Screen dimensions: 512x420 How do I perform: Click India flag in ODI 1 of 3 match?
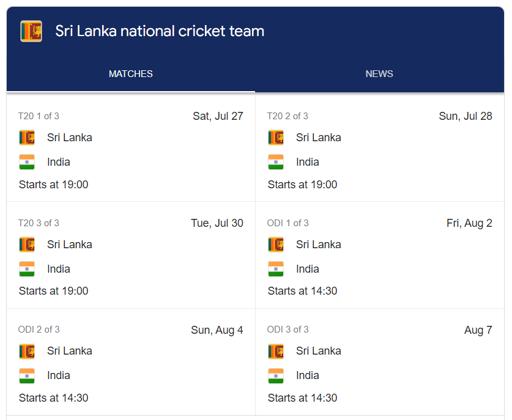[276, 269]
